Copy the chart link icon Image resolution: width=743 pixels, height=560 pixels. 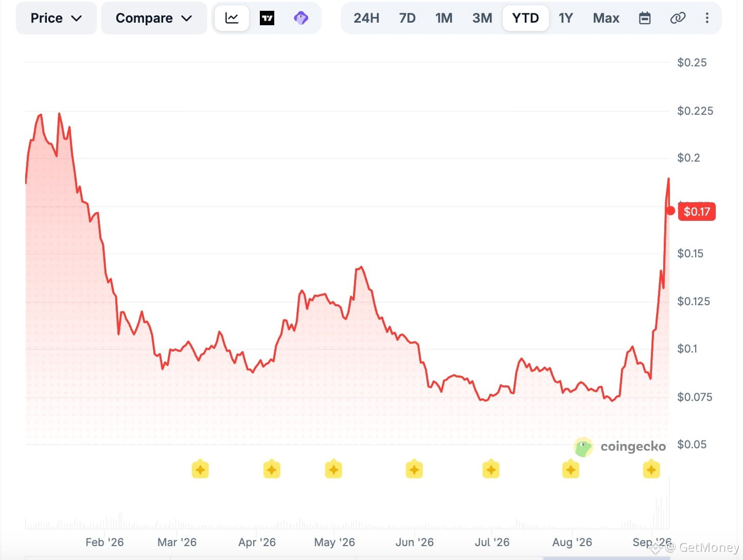pyautogui.click(x=678, y=19)
